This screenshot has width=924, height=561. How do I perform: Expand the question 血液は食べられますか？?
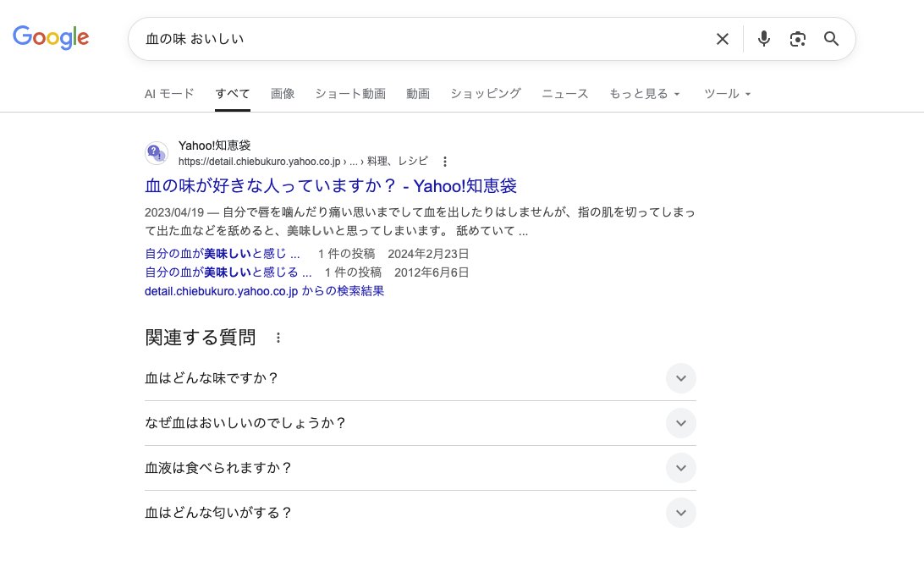(680, 468)
